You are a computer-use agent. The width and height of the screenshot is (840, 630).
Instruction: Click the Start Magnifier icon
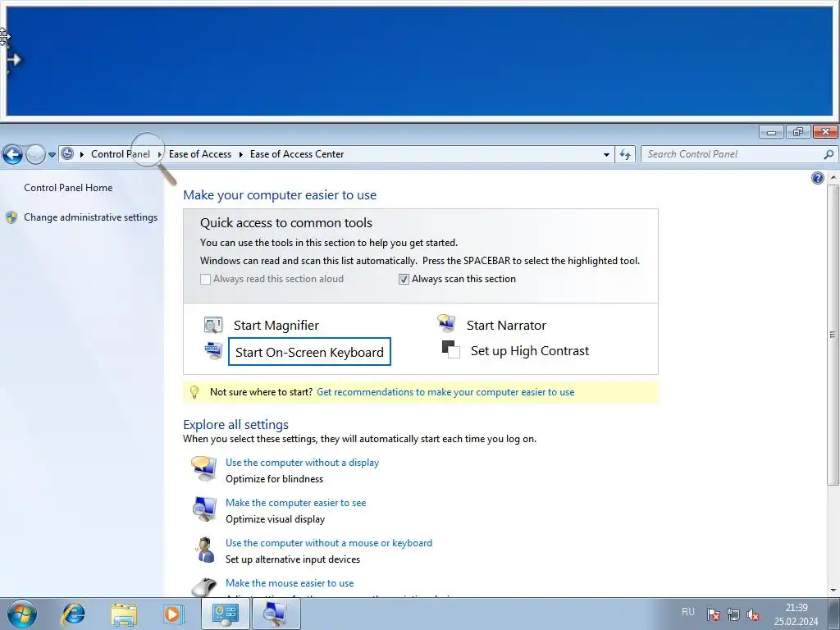tap(212, 325)
